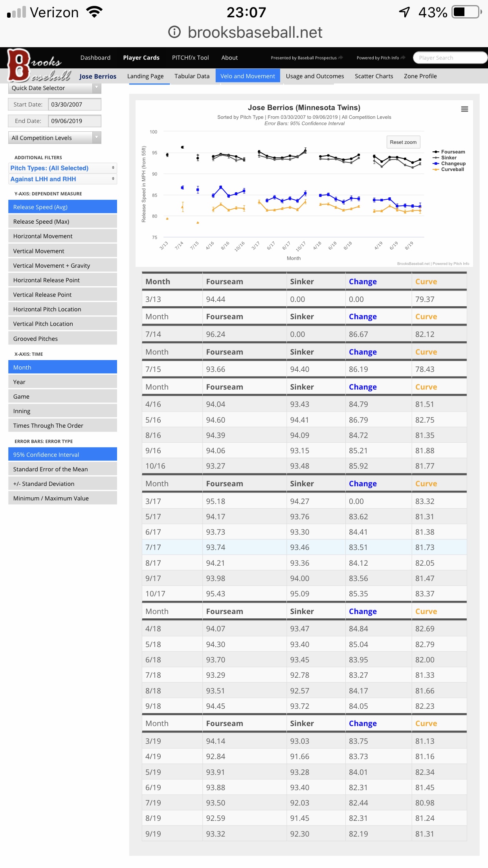488x868 pixels.
Task: Set X-axis time to Year
Action: point(62,382)
